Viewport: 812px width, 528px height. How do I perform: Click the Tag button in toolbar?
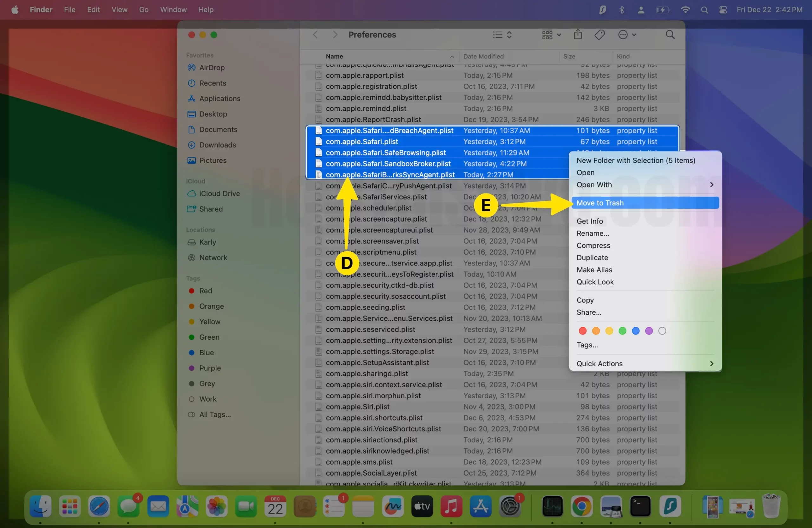point(599,34)
